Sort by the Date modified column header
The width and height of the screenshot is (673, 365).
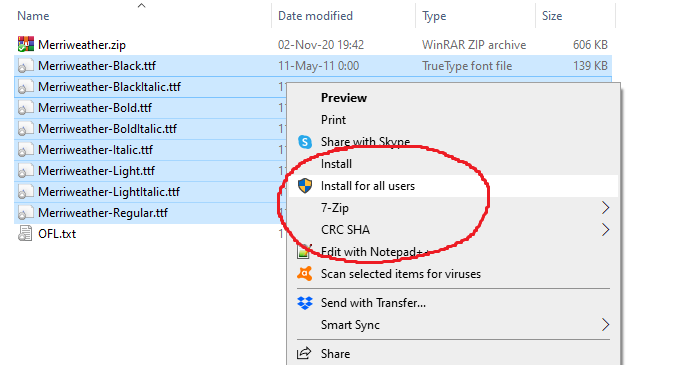(315, 16)
